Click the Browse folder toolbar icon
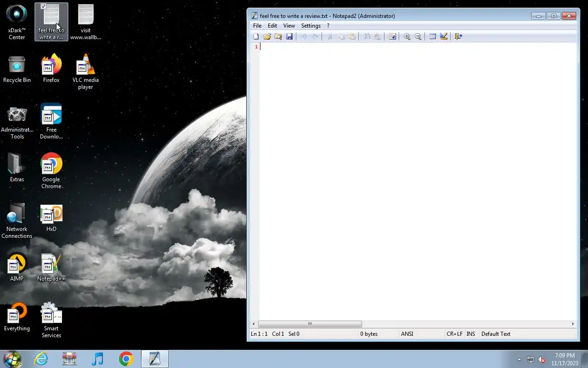 pos(278,36)
